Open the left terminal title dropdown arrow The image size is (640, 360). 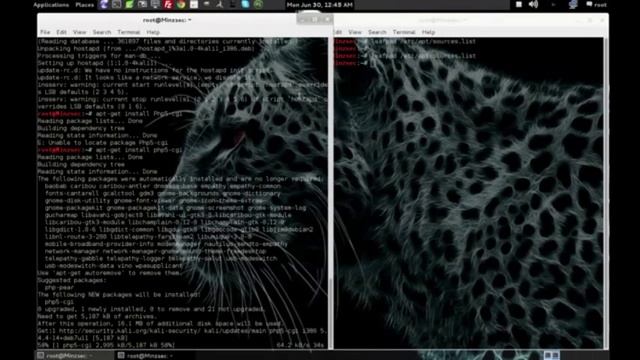pos(189,20)
